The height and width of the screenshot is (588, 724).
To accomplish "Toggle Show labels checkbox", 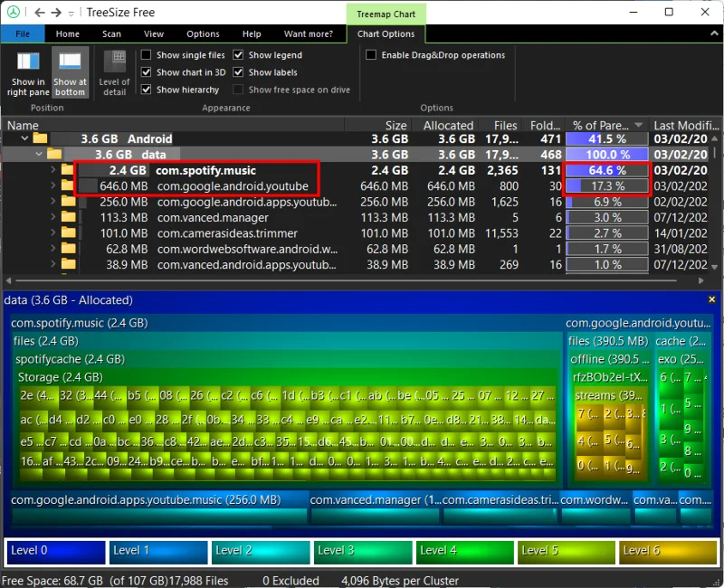I will pos(238,72).
